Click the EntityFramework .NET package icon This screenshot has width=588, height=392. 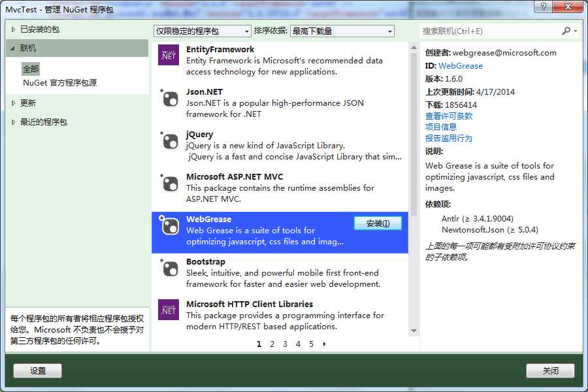169,55
